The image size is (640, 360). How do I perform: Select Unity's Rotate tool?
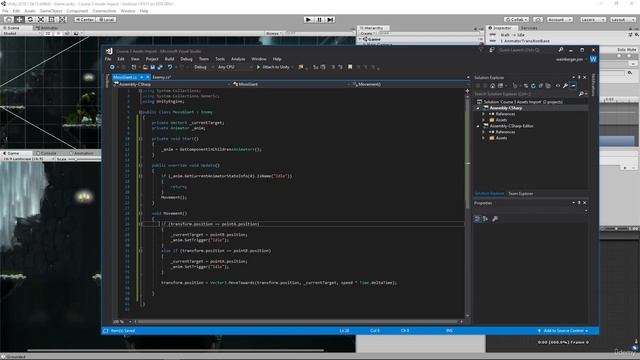click(x=30, y=19)
